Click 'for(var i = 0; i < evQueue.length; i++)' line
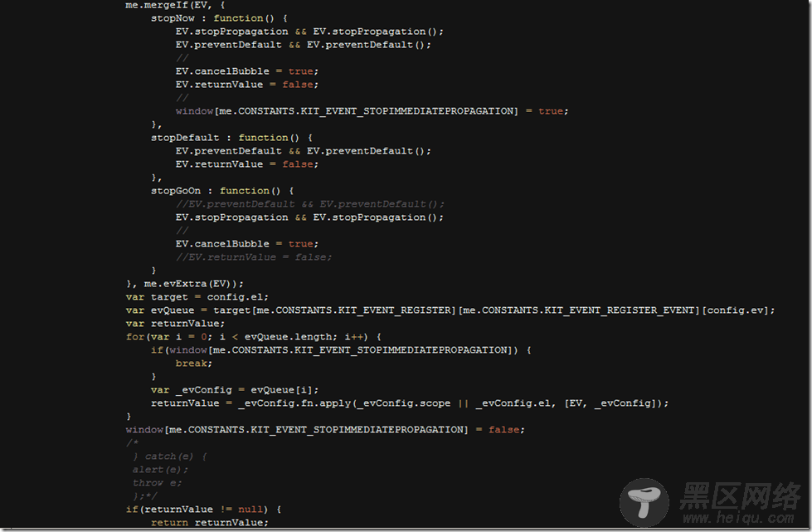Screen dimensions: 812x532 pyautogui.click(x=254, y=337)
